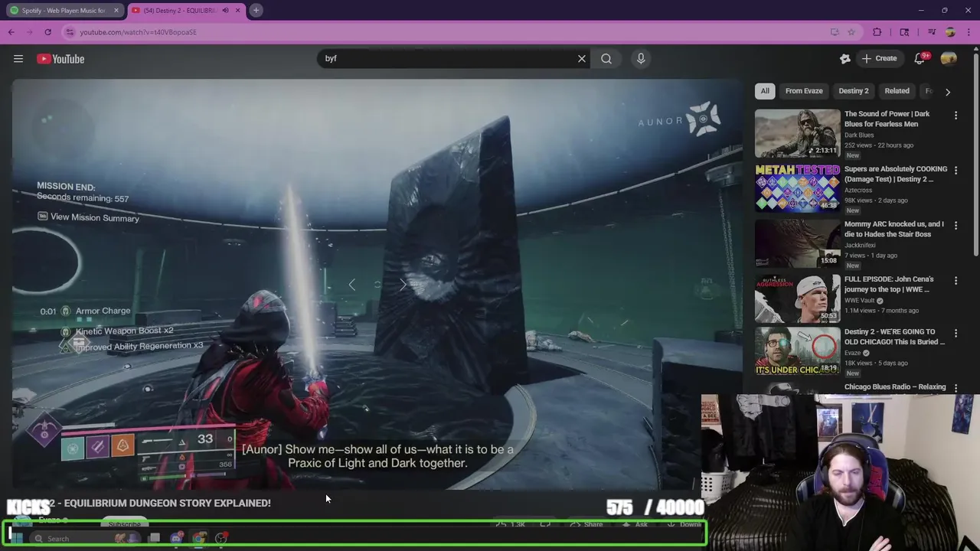This screenshot has width=980, height=551.
Task: Open The Sound of Power video title
Action: click(x=887, y=119)
